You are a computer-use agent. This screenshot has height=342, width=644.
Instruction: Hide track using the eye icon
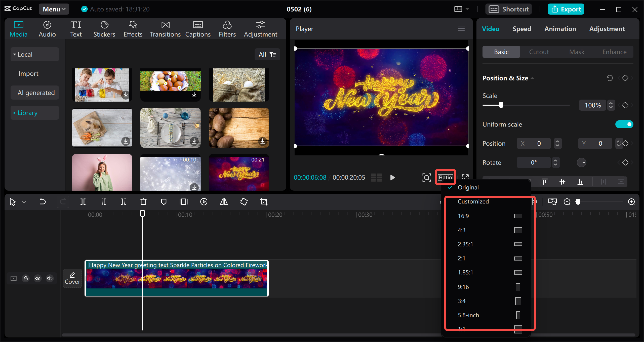pyautogui.click(x=38, y=278)
